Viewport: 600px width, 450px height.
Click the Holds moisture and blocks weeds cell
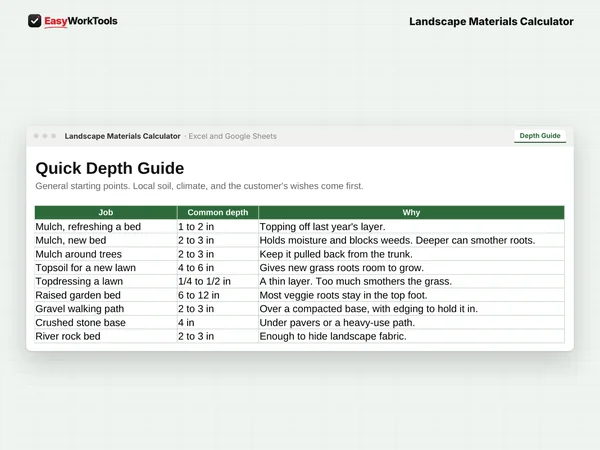pyautogui.click(x=411, y=240)
